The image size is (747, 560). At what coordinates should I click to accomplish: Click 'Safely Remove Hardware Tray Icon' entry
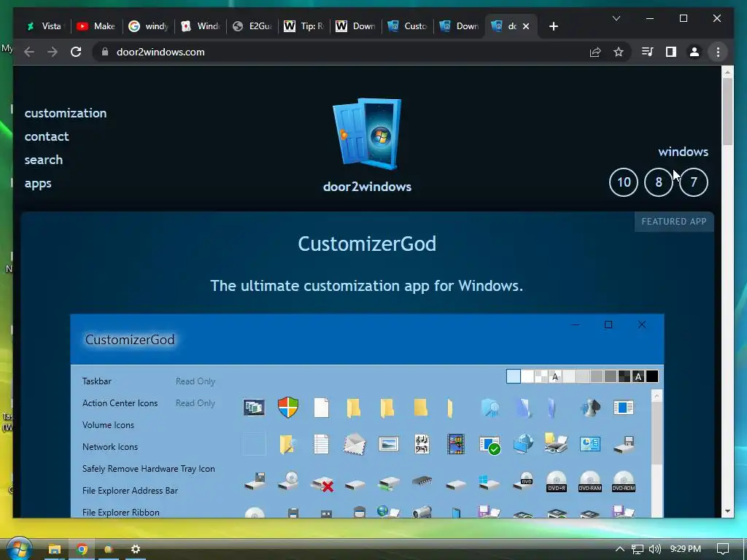149,469
